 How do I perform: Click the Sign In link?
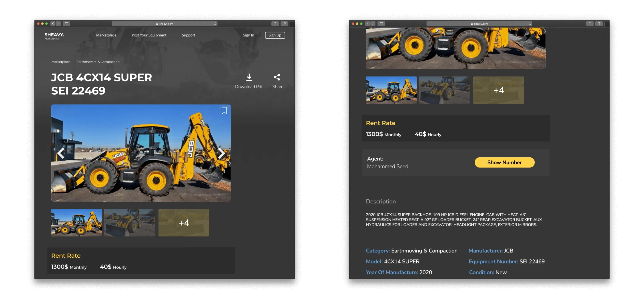click(248, 35)
